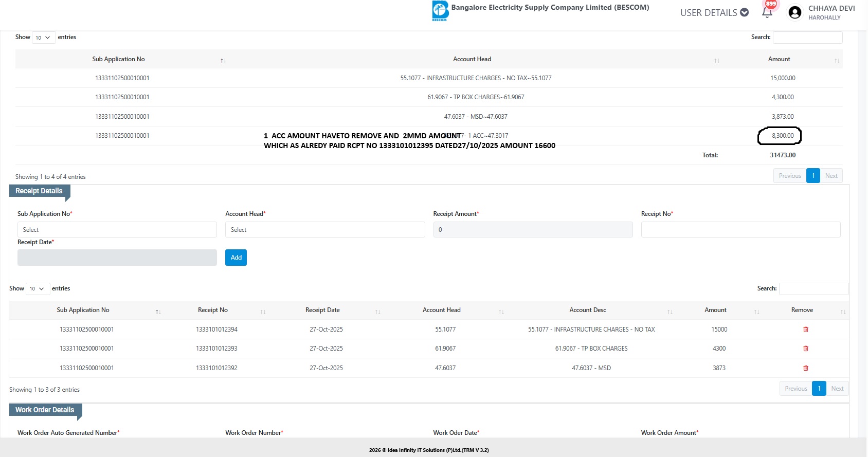The width and height of the screenshot is (868, 457).
Task: Open receipts table show entries dropdown
Action: 38,289
